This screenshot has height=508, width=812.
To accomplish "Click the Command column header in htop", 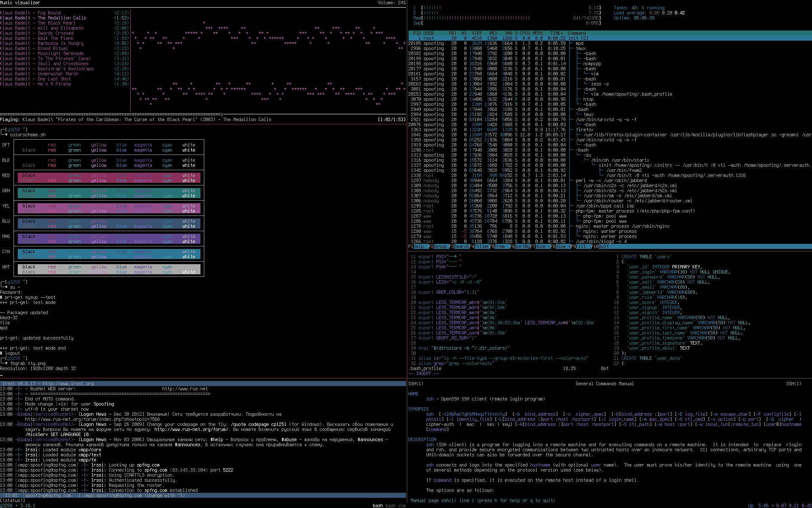I will pyautogui.click(x=577, y=33).
